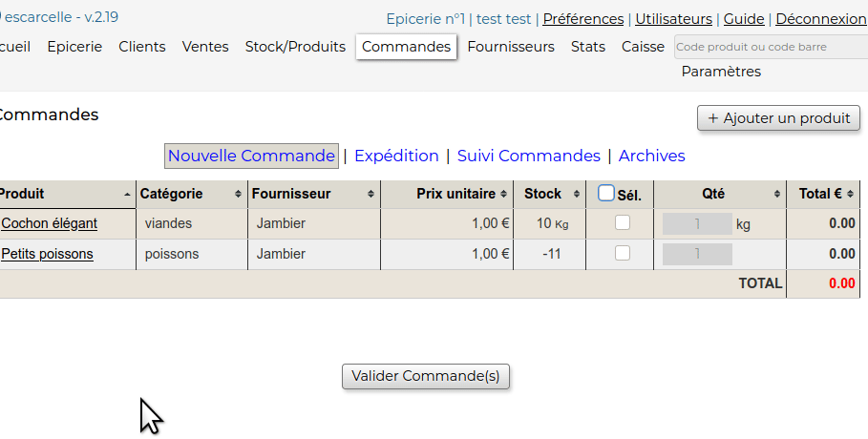
Task: Sort by Stock column sort arrows
Action: point(576,194)
